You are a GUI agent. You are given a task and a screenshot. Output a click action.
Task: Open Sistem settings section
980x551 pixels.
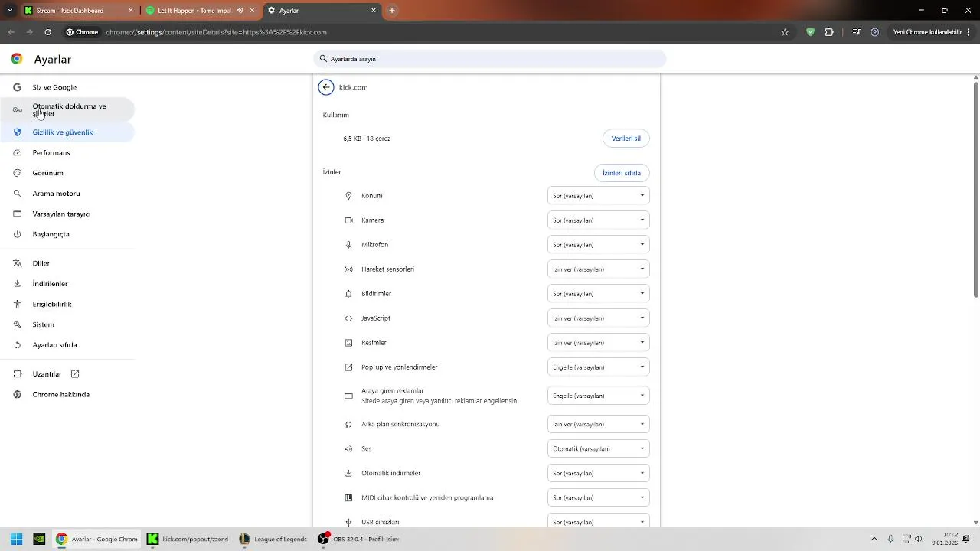coord(67,324)
